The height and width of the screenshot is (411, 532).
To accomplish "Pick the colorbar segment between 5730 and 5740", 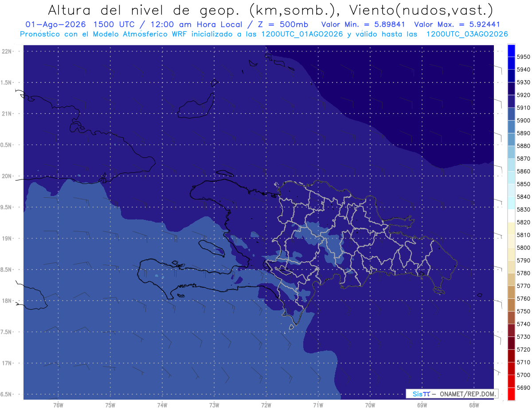I will click(511, 330).
